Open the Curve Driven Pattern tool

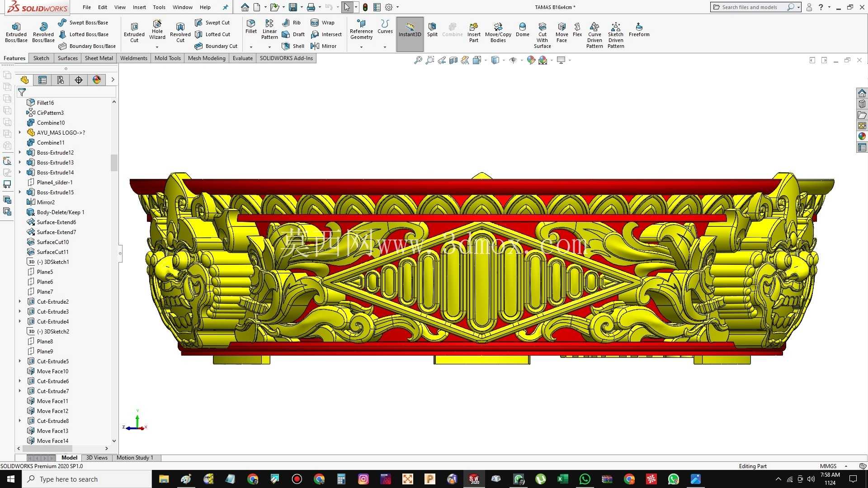click(594, 35)
